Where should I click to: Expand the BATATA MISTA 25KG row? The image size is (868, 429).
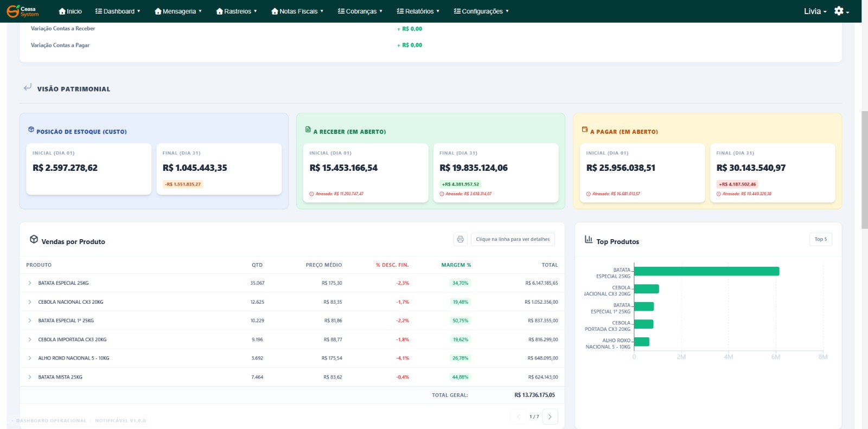point(29,377)
